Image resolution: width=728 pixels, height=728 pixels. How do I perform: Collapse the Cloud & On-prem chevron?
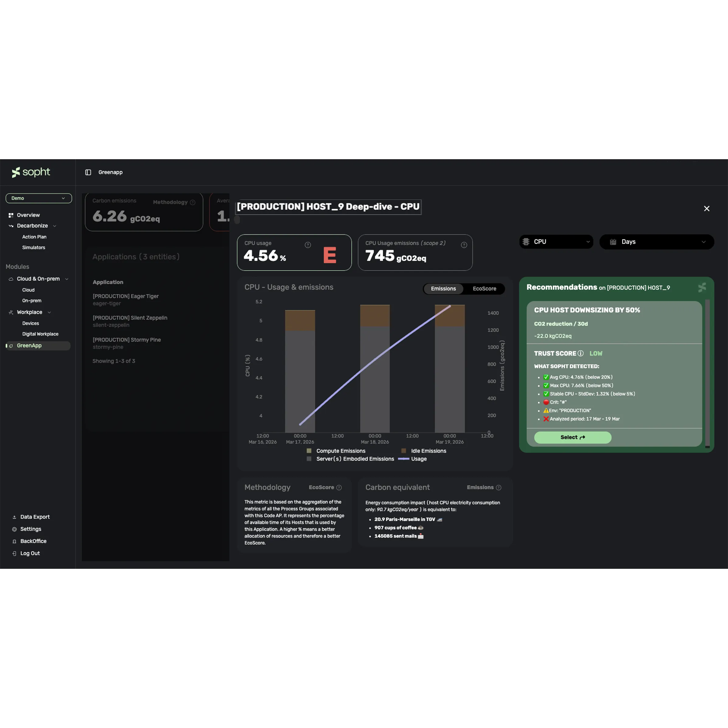pos(67,279)
